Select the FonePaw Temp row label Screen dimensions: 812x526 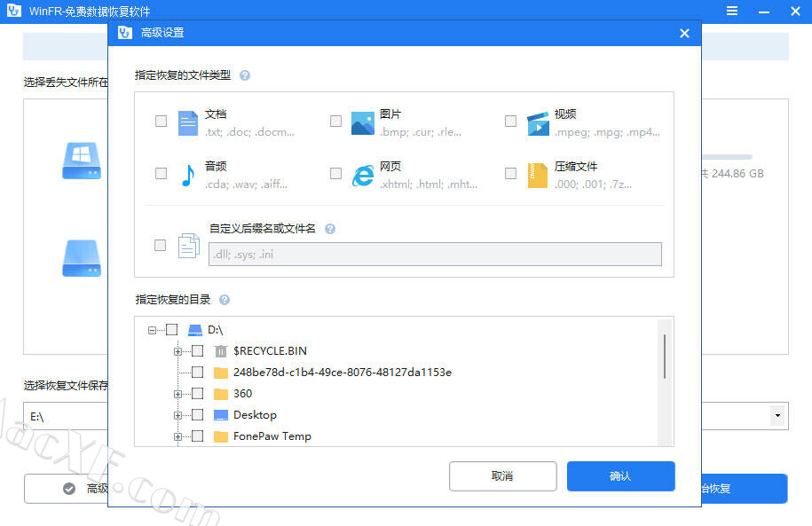pos(272,436)
